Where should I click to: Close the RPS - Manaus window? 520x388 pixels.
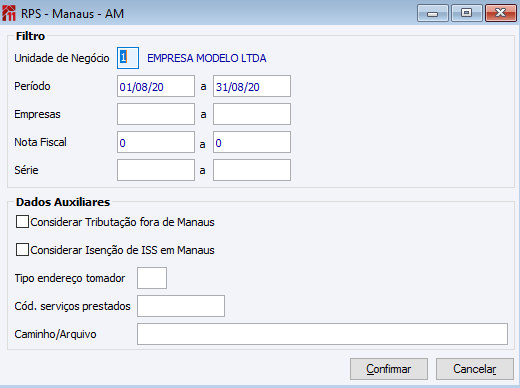[x=501, y=13]
